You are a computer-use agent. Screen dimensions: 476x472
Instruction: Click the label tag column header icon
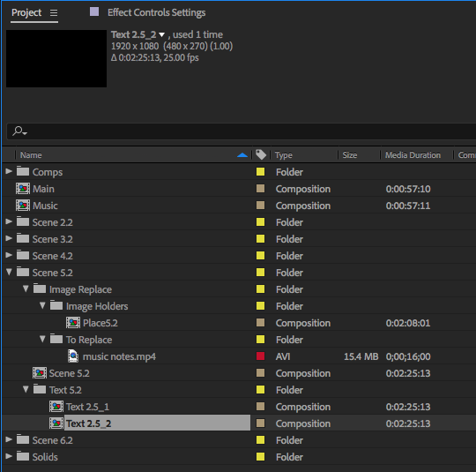(260, 154)
